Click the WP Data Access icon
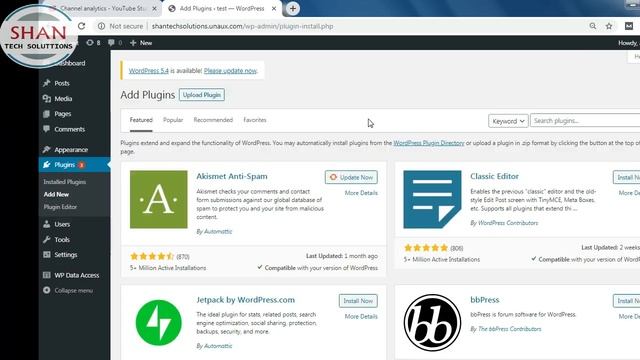Viewport: 640px width, 360px height. [47, 275]
